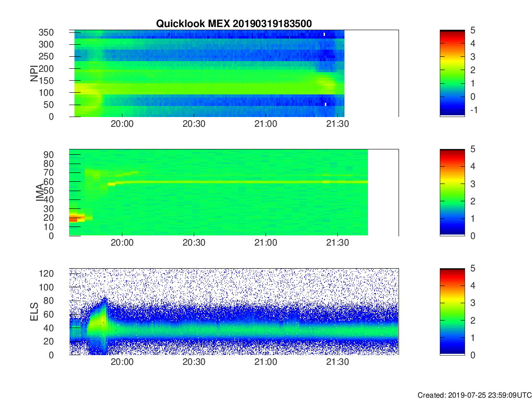Click the NPI panel's 20:30 time tick

pos(194,125)
